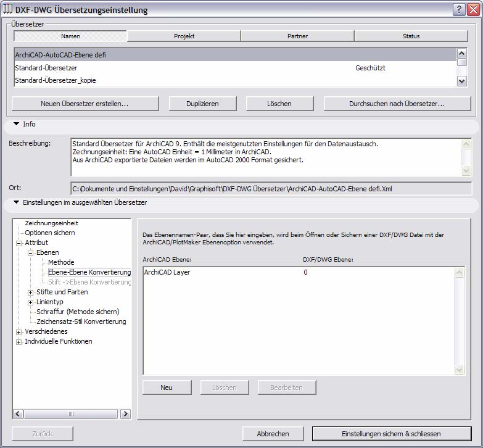483x448 pixels.
Task: Click Abbrechen to cancel
Action: coord(273,434)
